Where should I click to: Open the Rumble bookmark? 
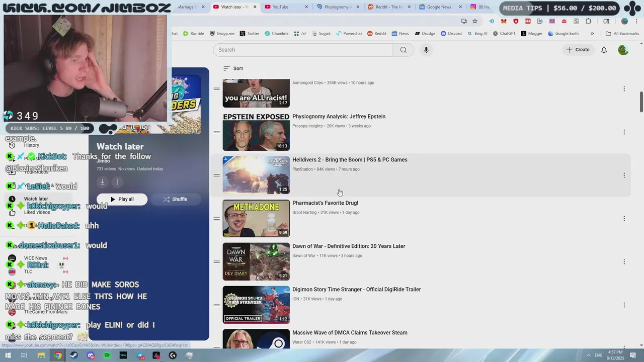coord(194,34)
